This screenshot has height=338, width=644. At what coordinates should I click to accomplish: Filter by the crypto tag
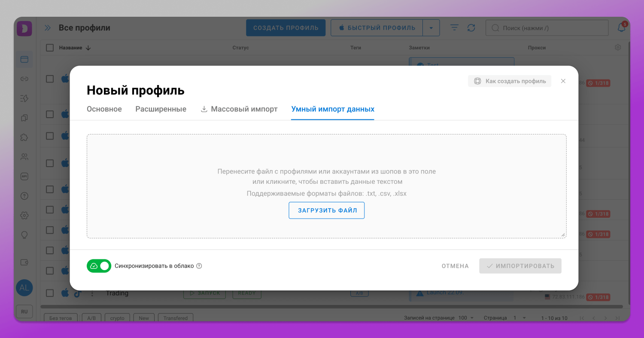click(117, 318)
